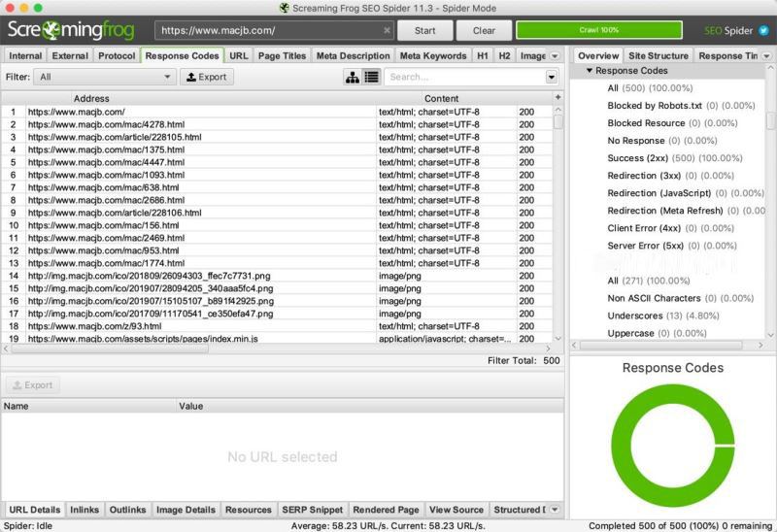Image resolution: width=777 pixels, height=532 pixels.
Task: Add a column with the plus icon
Action: [557, 98]
